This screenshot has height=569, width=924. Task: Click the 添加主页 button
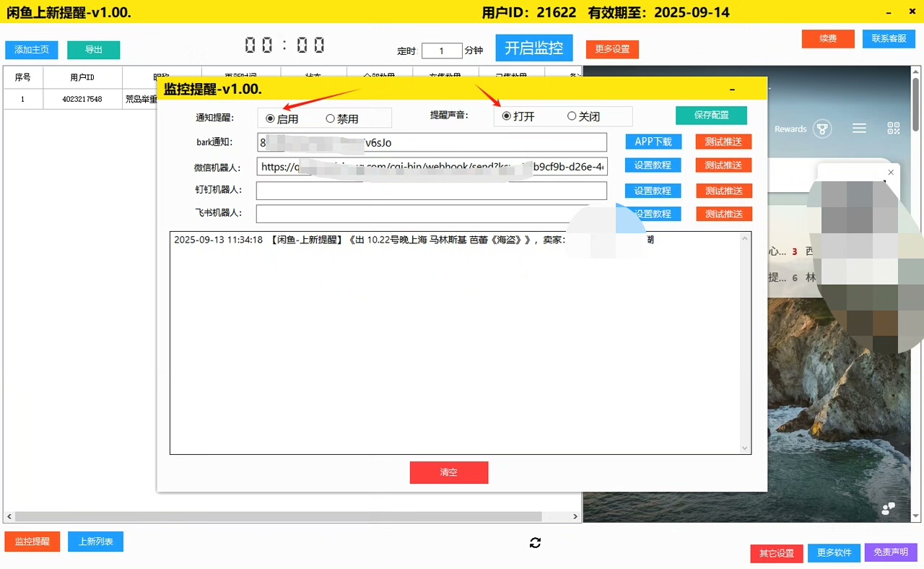(32, 50)
